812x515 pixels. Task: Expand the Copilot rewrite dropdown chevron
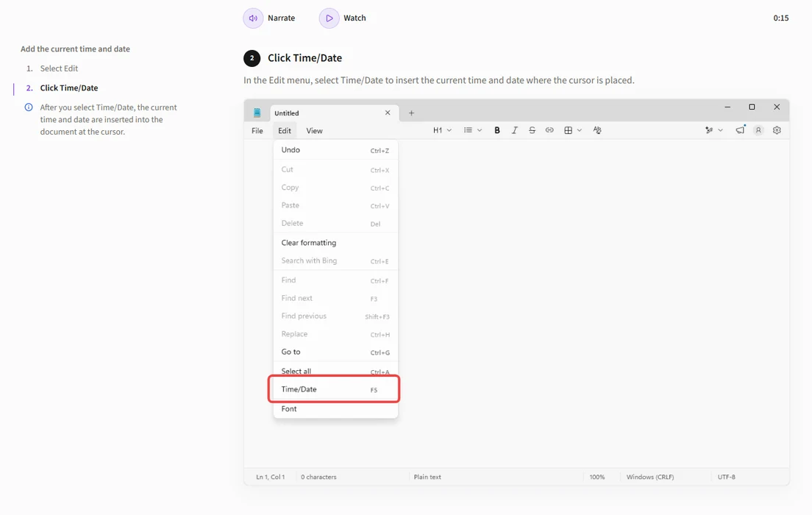point(720,130)
